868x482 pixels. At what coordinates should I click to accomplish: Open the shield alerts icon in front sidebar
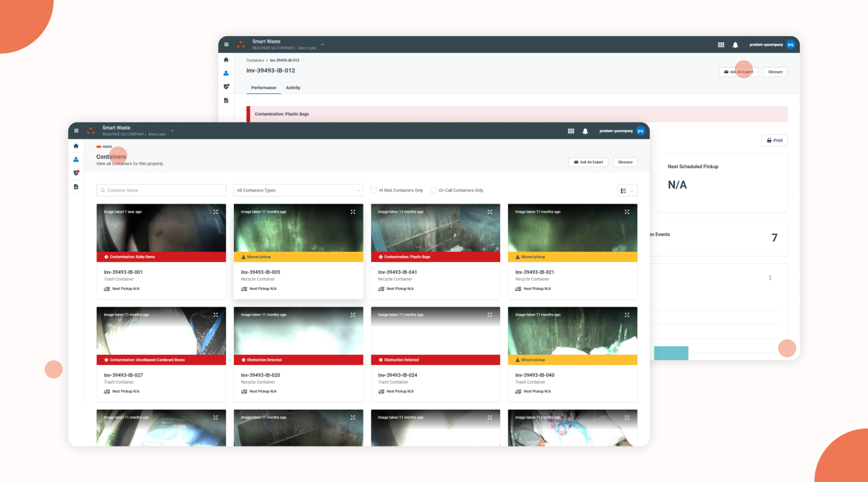(x=76, y=173)
